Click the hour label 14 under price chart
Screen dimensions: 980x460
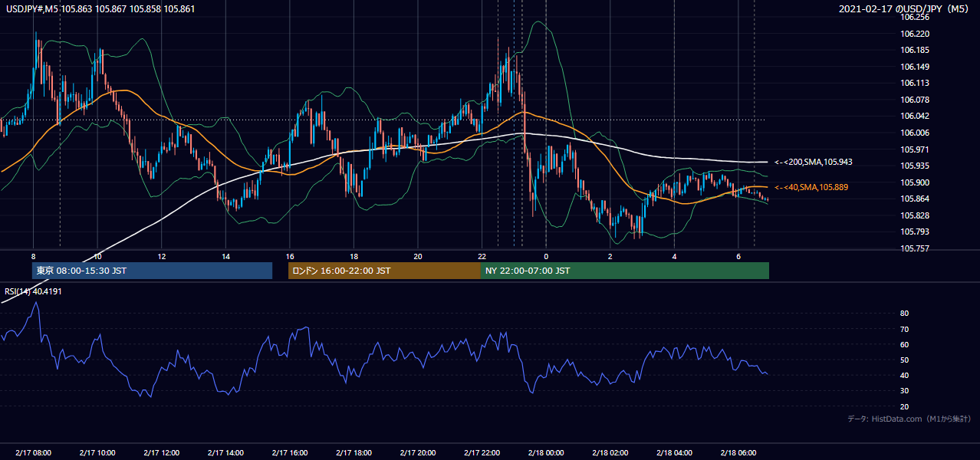(225, 256)
